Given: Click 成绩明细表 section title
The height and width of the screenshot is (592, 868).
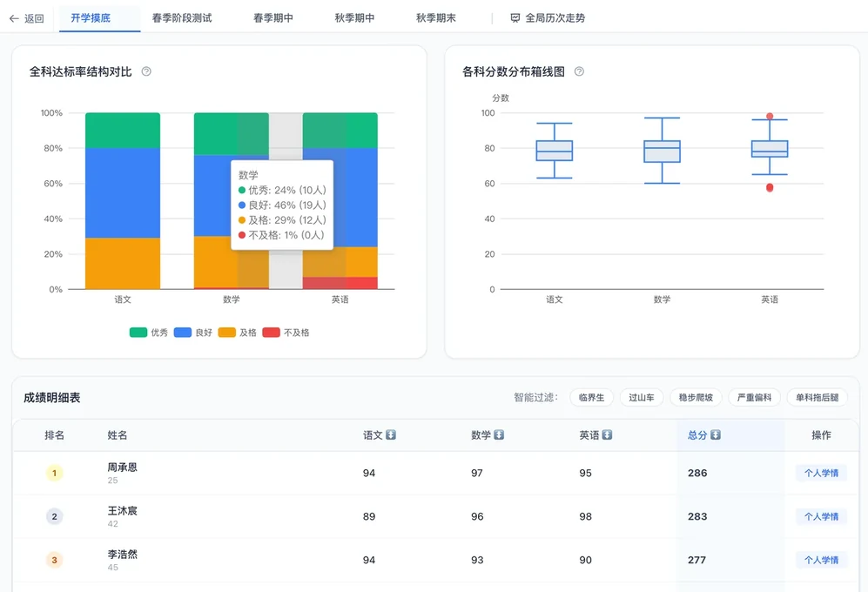Looking at the screenshot, I should point(52,398).
